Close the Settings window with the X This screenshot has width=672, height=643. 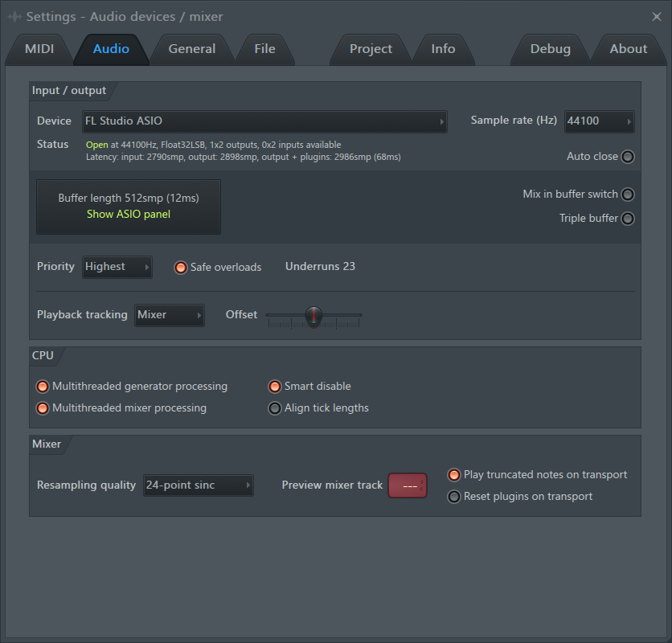click(656, 17)
